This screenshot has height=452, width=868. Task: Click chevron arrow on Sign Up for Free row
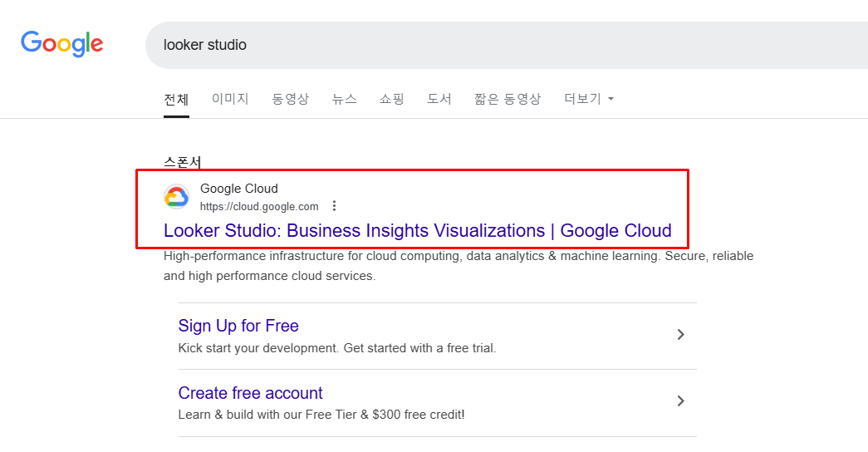coord(681,335)
